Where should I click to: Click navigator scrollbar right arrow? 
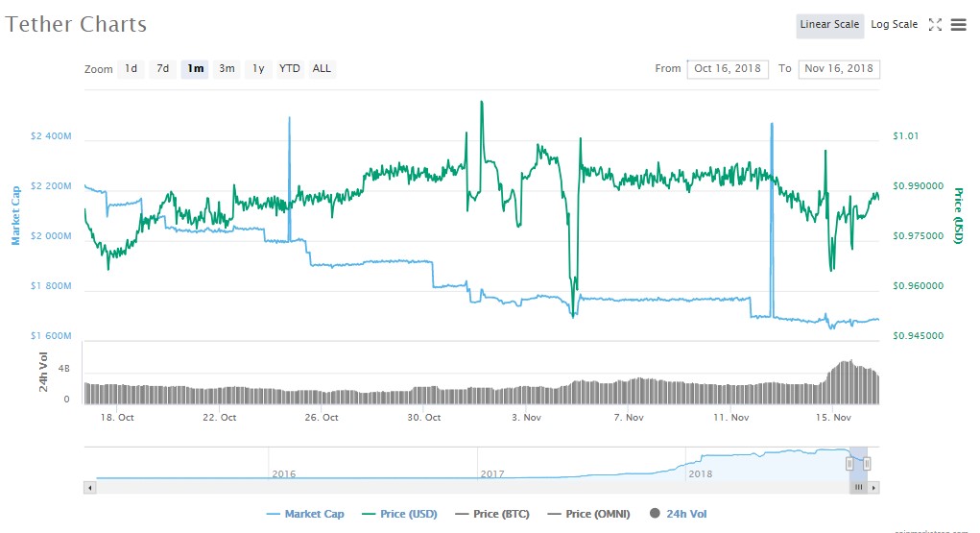tap(873, 487)
